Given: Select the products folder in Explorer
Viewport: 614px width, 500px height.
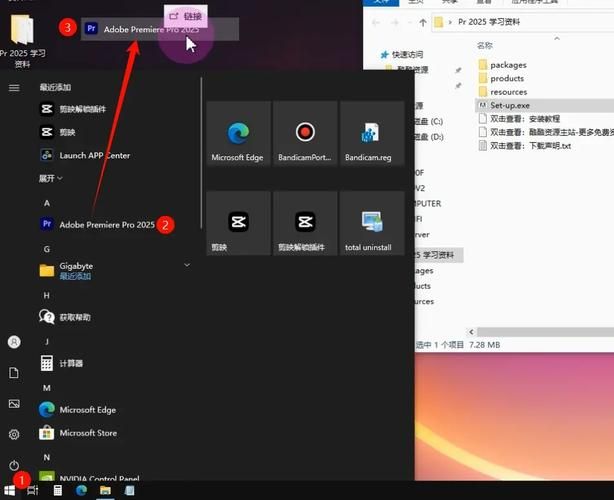Looking at the screenshot, I should 501,78.
